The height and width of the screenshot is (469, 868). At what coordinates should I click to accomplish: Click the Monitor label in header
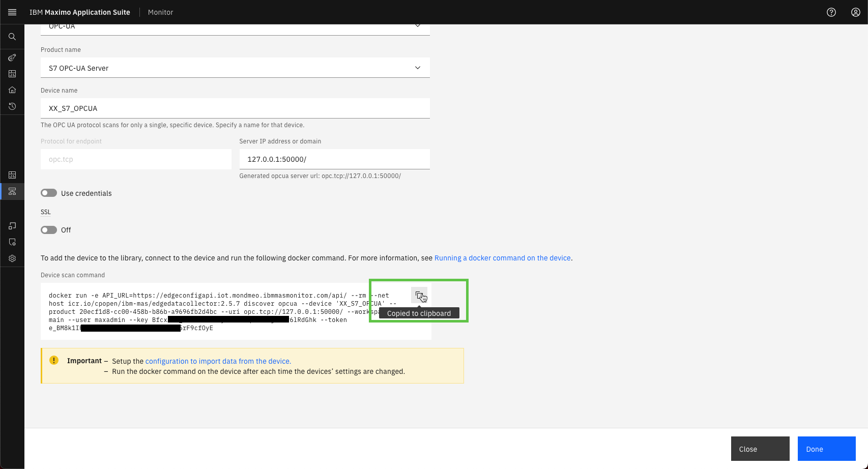(x=160, y=12)
